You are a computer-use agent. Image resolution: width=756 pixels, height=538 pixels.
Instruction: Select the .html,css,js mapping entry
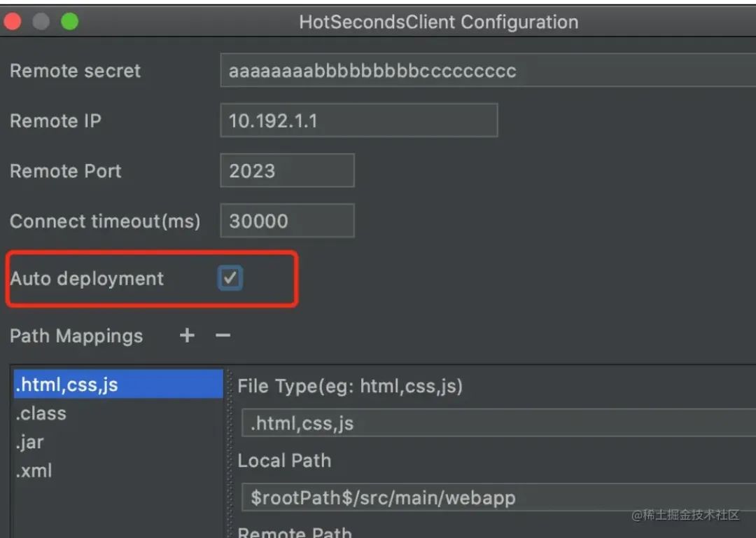click(x=118, y=385)
